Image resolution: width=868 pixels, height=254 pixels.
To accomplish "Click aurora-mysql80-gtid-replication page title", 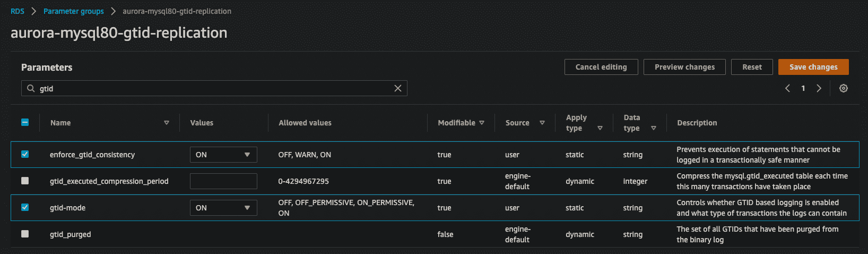I will pos(119,33).
